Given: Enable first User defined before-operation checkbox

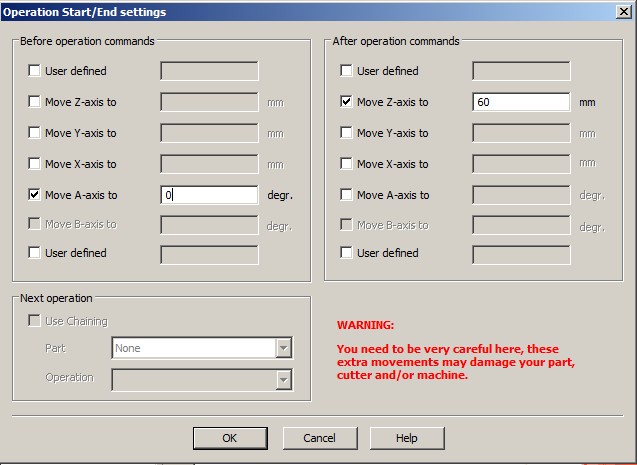Looking at the screenshot, I should click(35, 71).
